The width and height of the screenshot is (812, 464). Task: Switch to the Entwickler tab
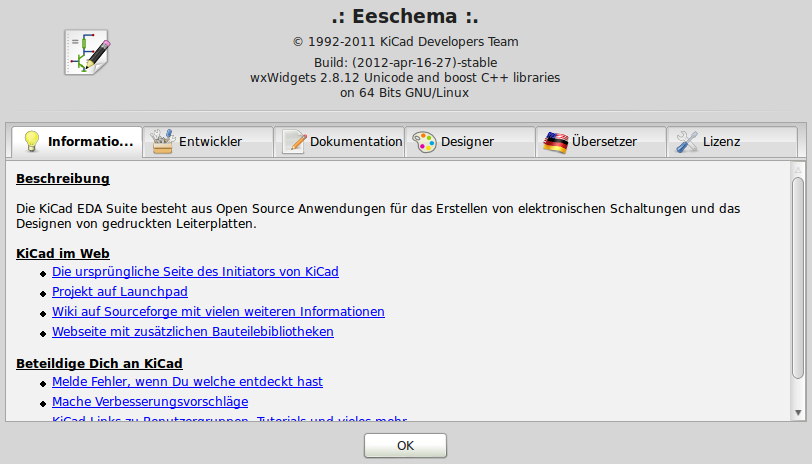(208, 142)
